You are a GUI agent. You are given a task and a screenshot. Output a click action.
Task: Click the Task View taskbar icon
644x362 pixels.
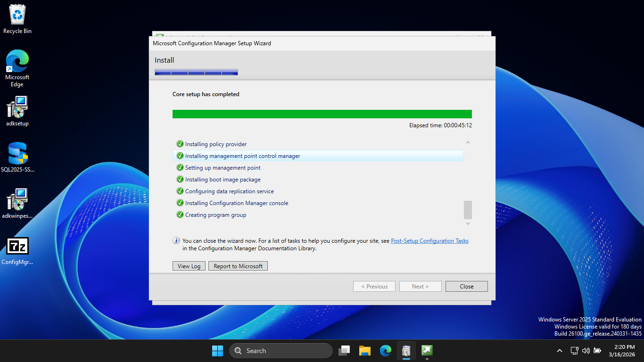[x=344, y=351]
